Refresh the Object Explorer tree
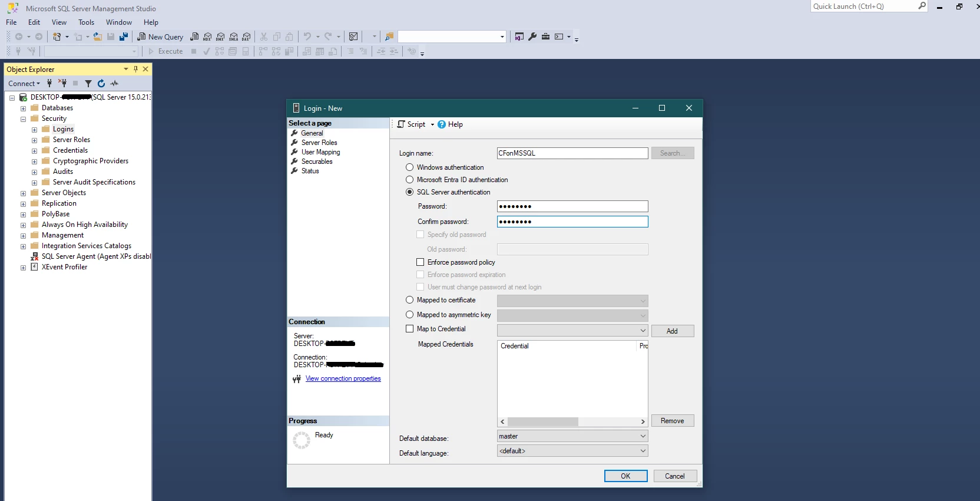980x501 pixels. [101, 84]
